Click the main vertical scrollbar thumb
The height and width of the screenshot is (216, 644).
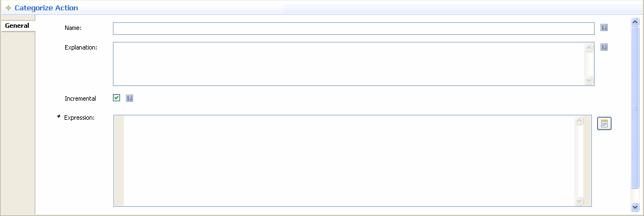pos(635,108)
